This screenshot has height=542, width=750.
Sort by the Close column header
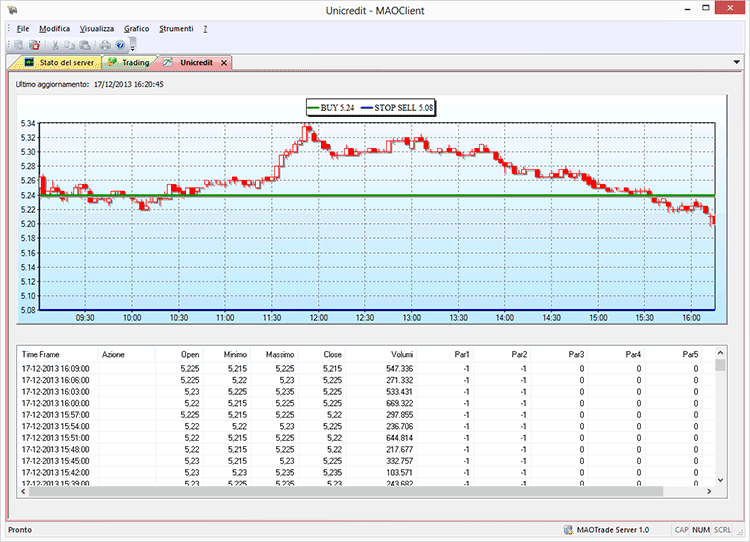pyautogui.click(x=321, y=354)
